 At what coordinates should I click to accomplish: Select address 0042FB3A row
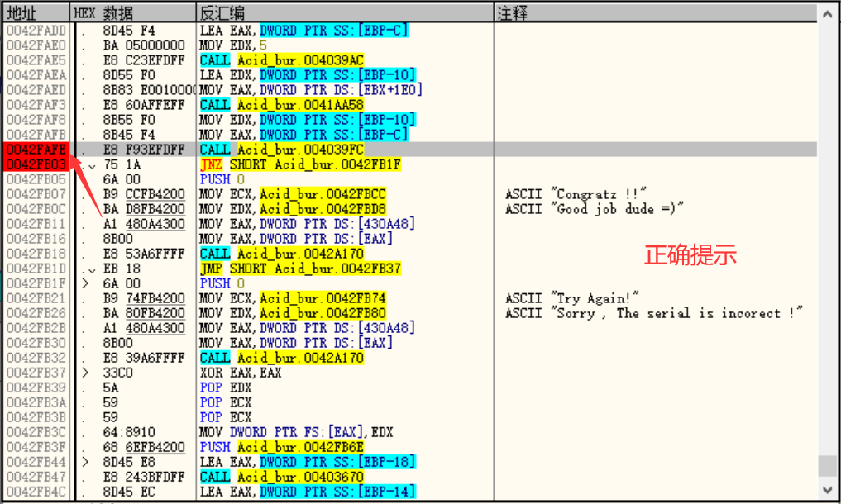pyautogui.click(x=36, y=402)
